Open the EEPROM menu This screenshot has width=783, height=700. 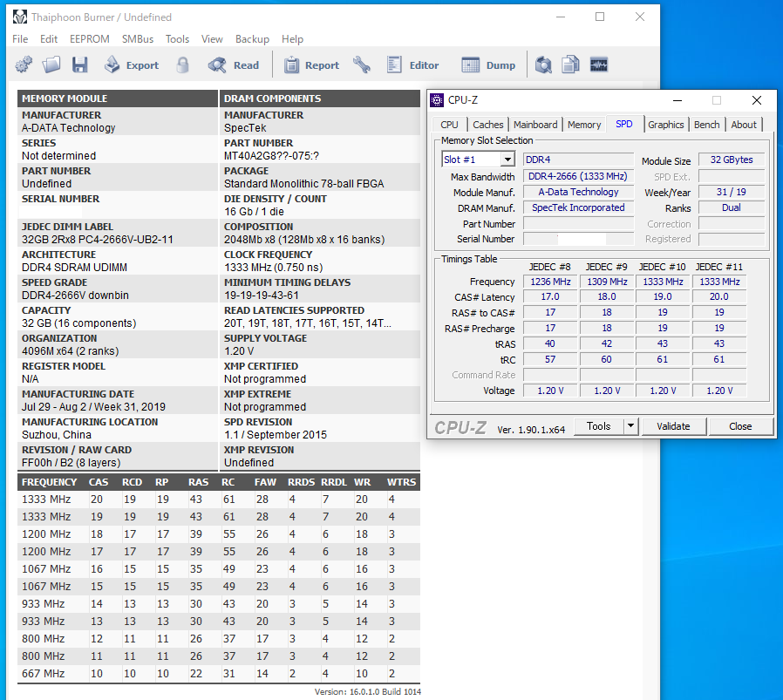point(90,39)
